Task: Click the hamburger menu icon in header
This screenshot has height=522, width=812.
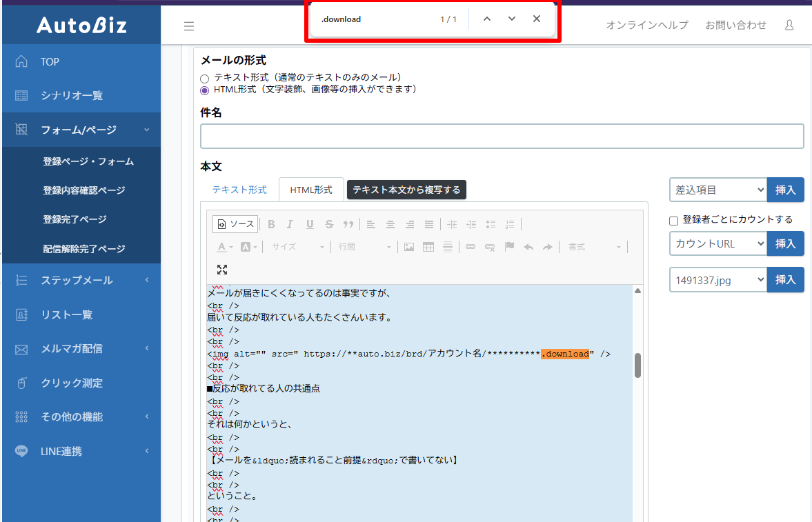Action: (x=189, y=26)
